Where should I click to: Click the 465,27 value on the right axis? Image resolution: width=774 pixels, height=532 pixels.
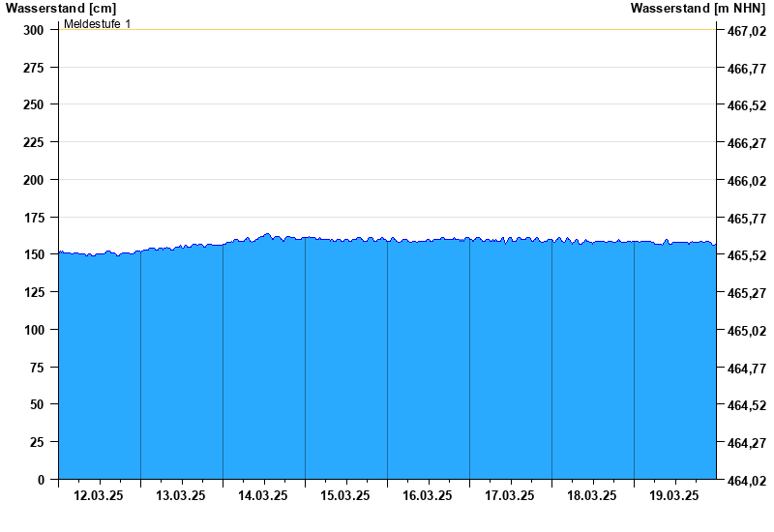tap(747, 293)
